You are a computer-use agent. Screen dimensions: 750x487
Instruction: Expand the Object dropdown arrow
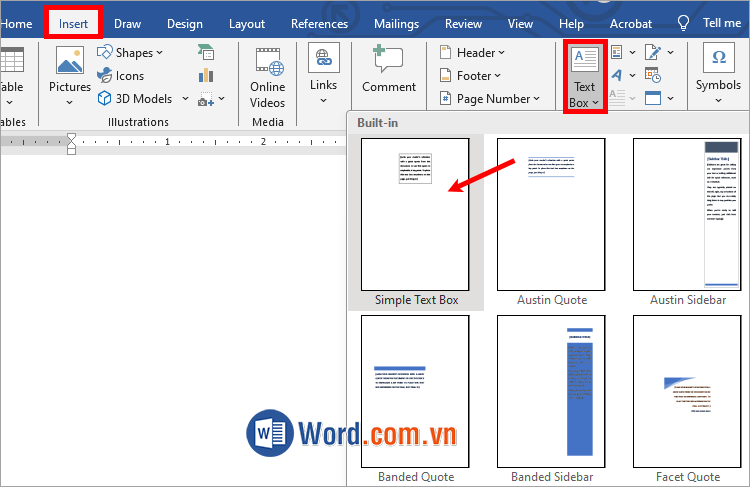(x=671, y=98)
